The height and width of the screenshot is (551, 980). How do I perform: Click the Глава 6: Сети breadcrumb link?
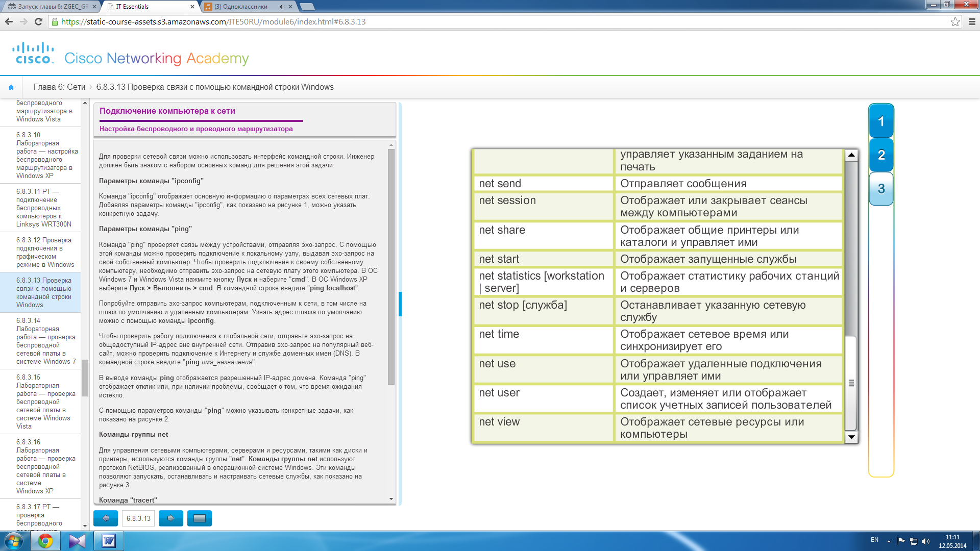point(59,87)
